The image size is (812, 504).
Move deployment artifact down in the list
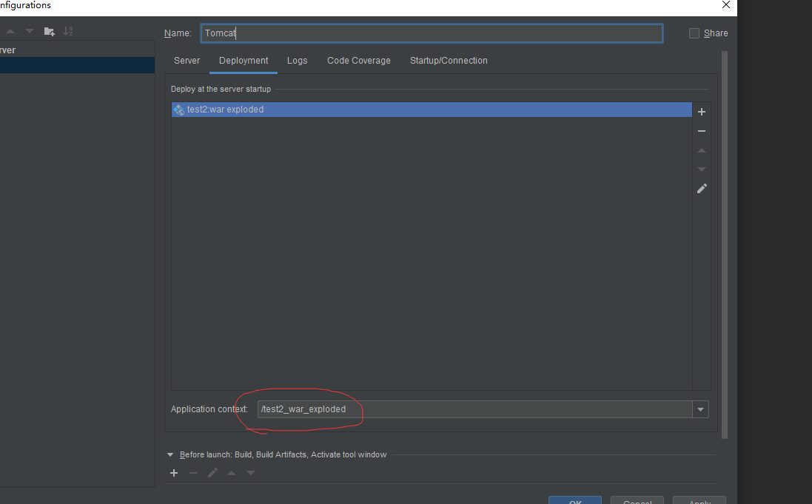click(x=702, y=169)
